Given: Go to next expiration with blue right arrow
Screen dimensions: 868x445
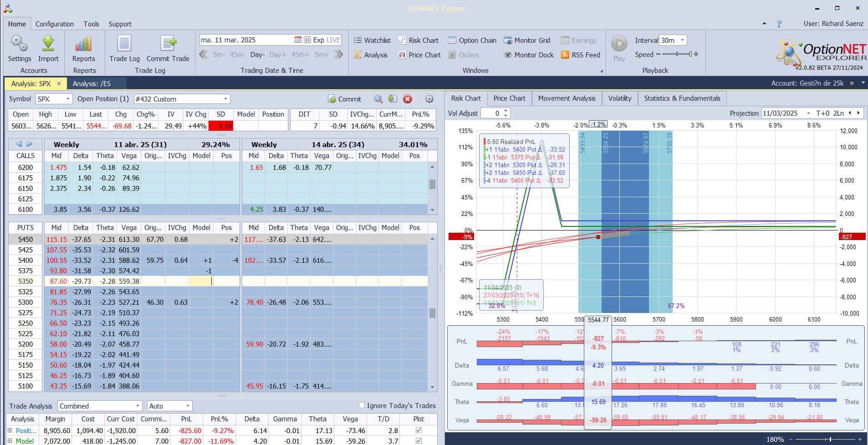Looking at the screenshot, I should [30, 144].
